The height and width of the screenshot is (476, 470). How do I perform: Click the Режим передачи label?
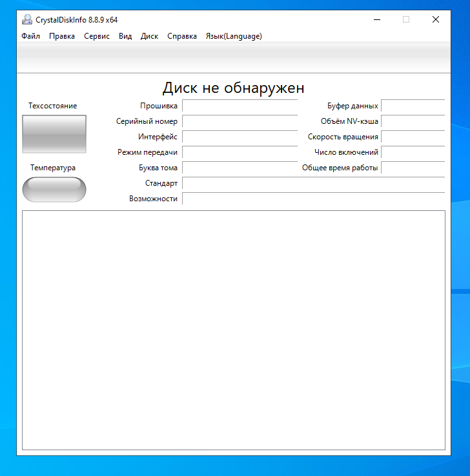[x=147, y=152]
